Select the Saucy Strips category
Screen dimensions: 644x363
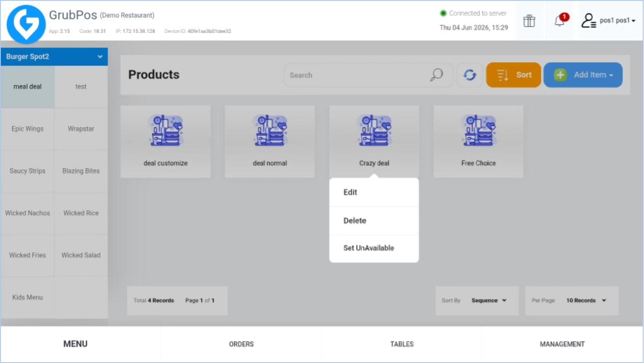coord(27,171)
